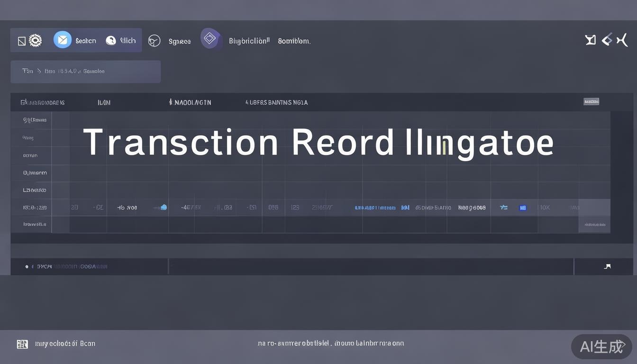637x364 pixels.
Task: Click the blue link text in the highlighted row
Action: point(375,208)
